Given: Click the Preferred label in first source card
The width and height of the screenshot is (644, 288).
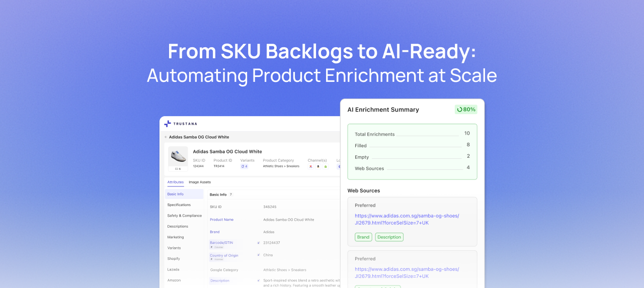Looking at the screenshot, I should 365,205.
